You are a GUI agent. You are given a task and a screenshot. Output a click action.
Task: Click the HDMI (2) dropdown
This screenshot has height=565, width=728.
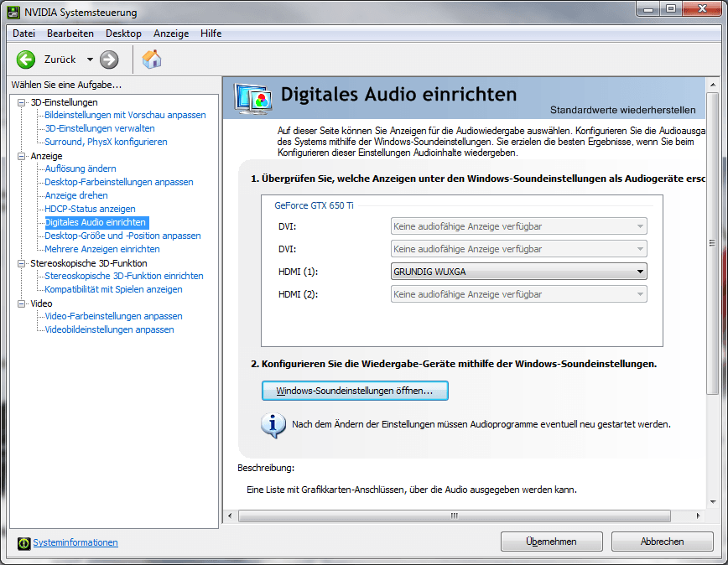[x=518, y=294]
